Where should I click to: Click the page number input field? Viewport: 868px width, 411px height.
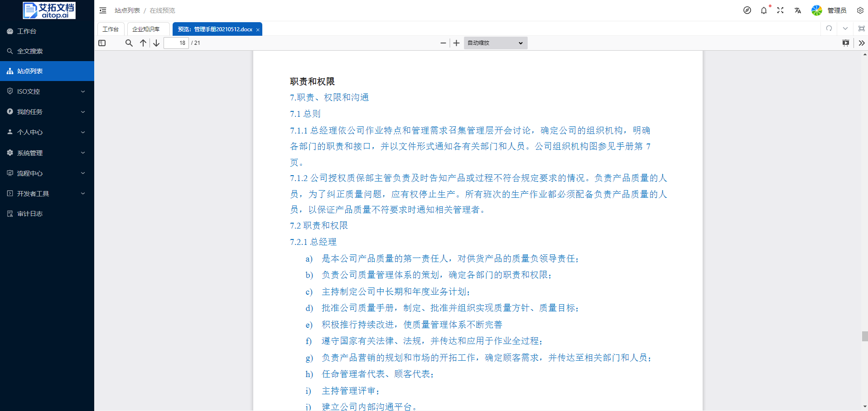point(176,43)
